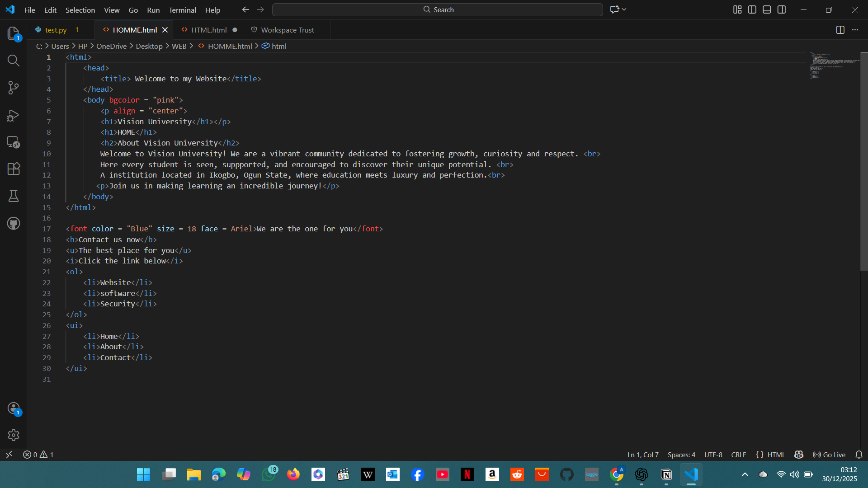Screen dimensions: 868x488
Task: Click the editor vertical scrollbar thumb
Action: [x=863, y=161]
